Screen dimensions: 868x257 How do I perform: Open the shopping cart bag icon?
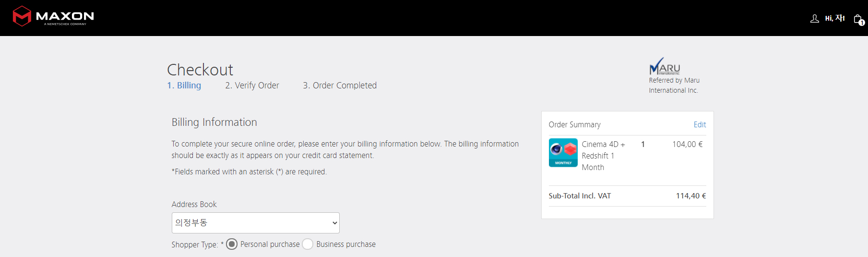pyautogui.click(x=858, y=19)
